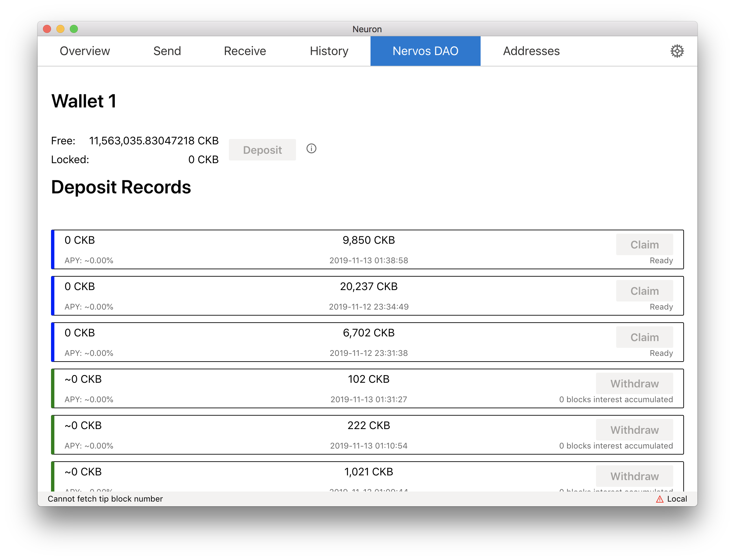Click the timestamp 2019-11-12 23:31:38
Viewport: 735px width, 560px height.
369,353
